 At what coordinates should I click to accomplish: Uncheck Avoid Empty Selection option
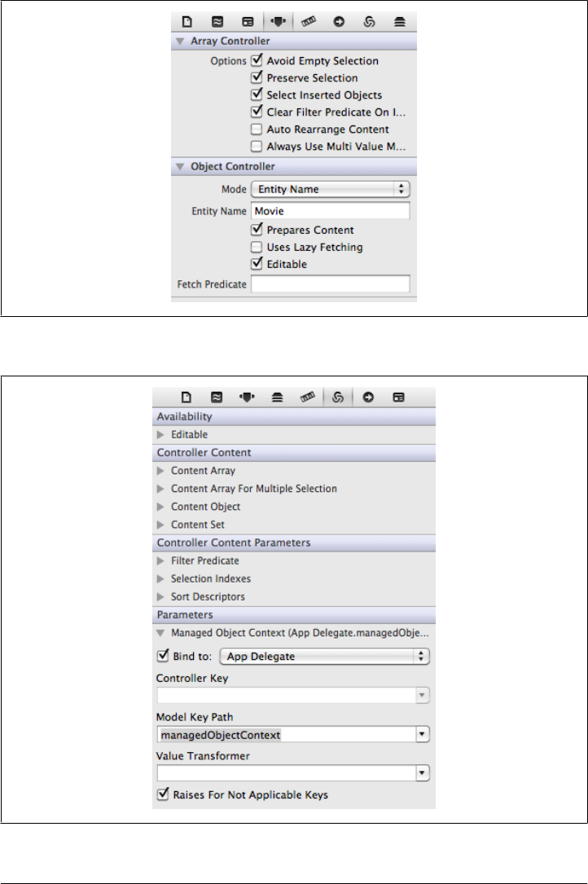257,59
